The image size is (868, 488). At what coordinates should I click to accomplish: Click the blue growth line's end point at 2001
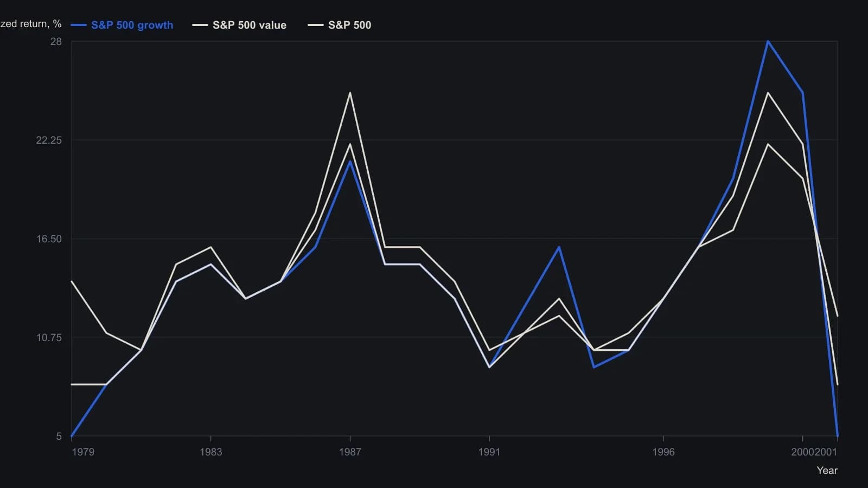point(838,435)
